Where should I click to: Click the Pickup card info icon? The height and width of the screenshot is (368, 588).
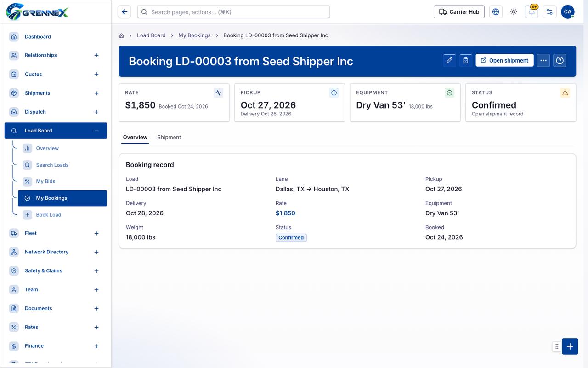pyautogui.click(x=334, y=92)
